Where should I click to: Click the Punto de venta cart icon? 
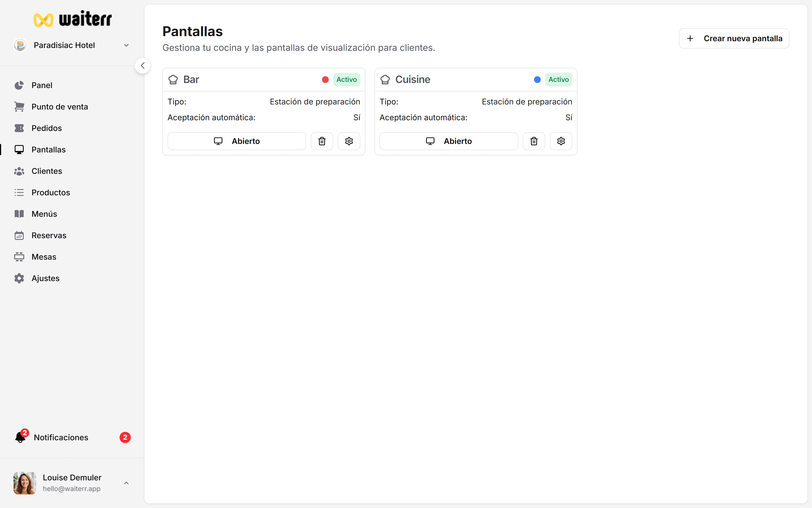(19, 107)
